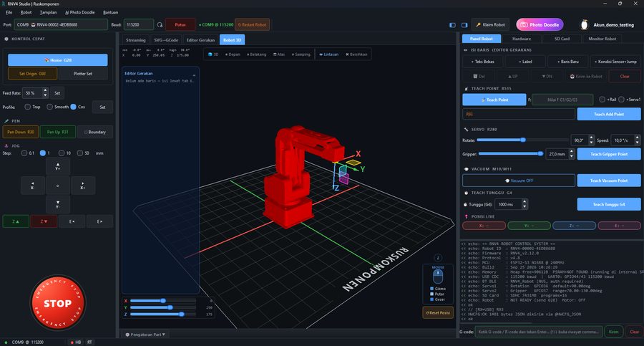Toggle the Lintasan path display
The image size is (644, 346).
(x=328, y=54)
